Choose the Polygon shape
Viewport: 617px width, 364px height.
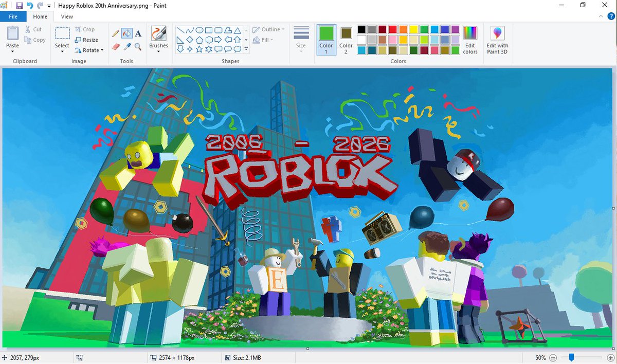(228, 30)
